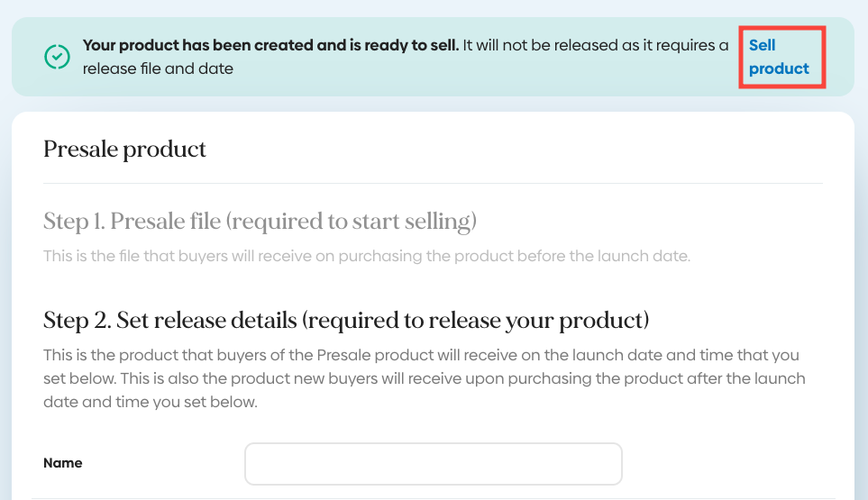Select the Presale product heading
868x500 pixels.
point(124,149)
